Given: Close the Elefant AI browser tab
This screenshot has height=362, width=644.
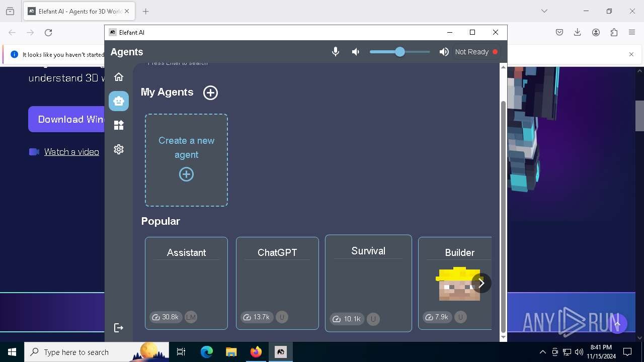Looking at the screenshot, I should tap(127, 11).
